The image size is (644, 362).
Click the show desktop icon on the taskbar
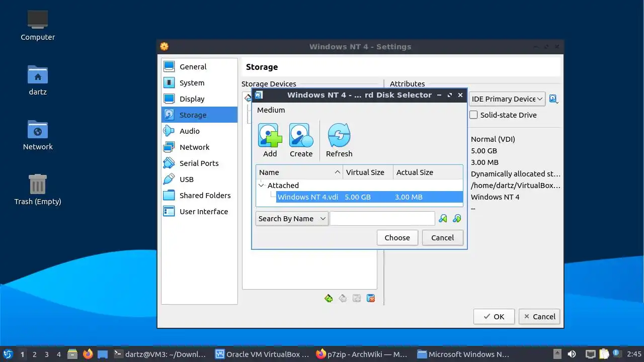[x=103, y=354]
